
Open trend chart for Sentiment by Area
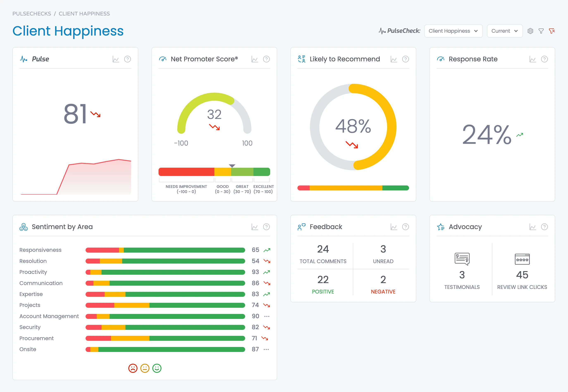click(255, 227)
